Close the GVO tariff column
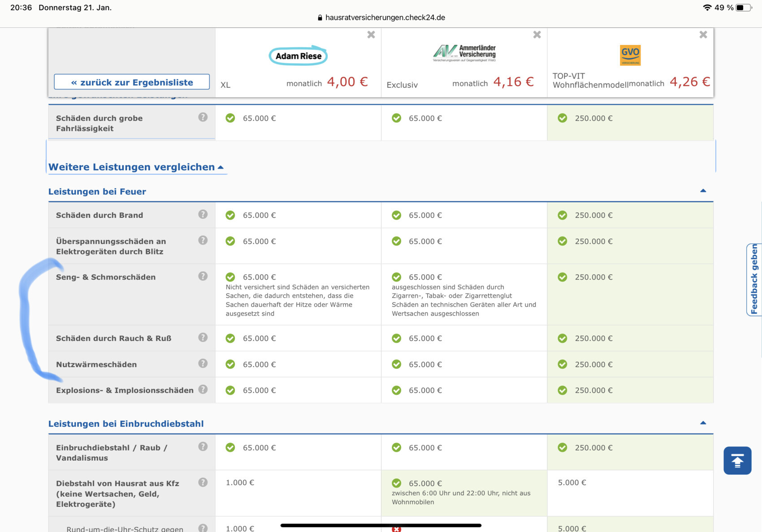The image size is (762, 532). [x=703, y=35]
